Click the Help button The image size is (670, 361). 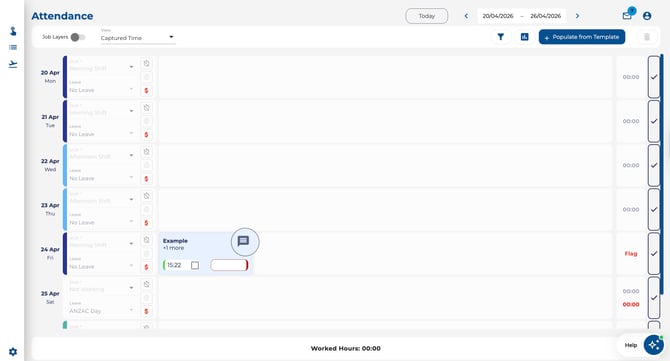(631, 345)
